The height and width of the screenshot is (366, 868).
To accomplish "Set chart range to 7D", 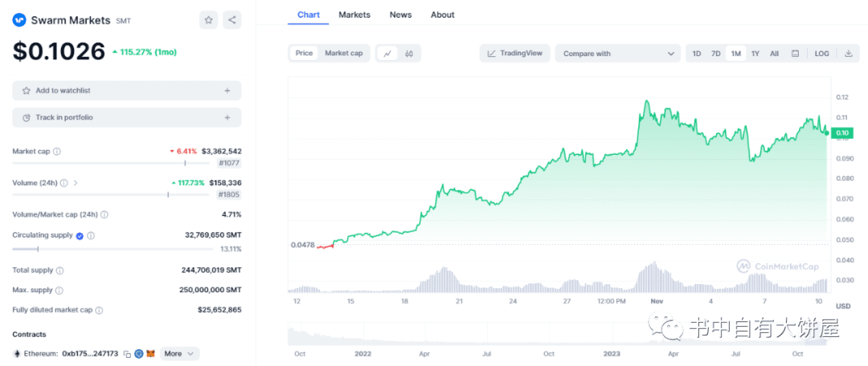I will 715,54.
